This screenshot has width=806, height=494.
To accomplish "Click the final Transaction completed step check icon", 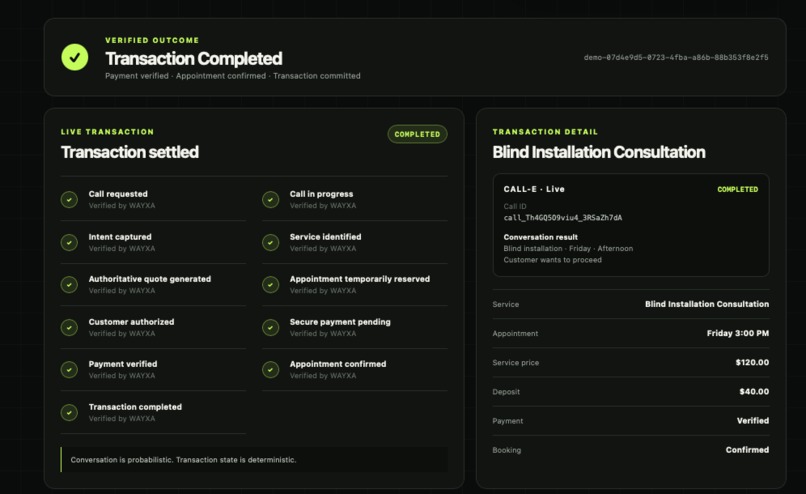I will [69, 412].
